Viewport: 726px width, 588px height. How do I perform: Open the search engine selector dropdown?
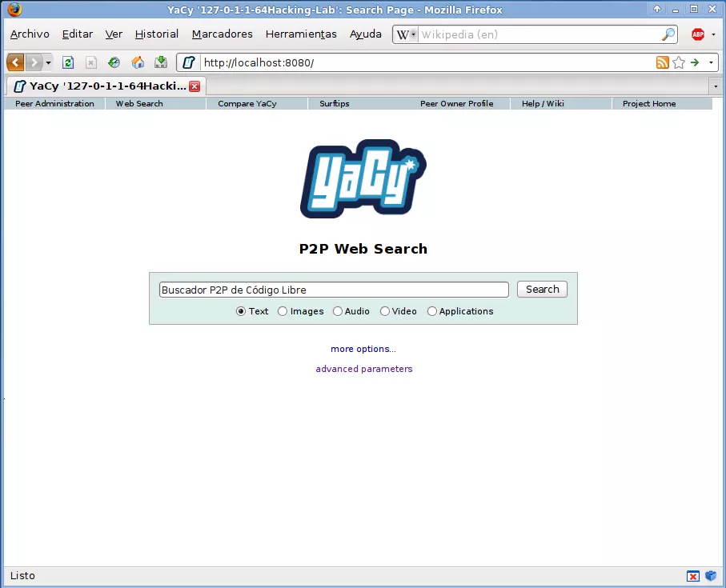pos(406,34)
